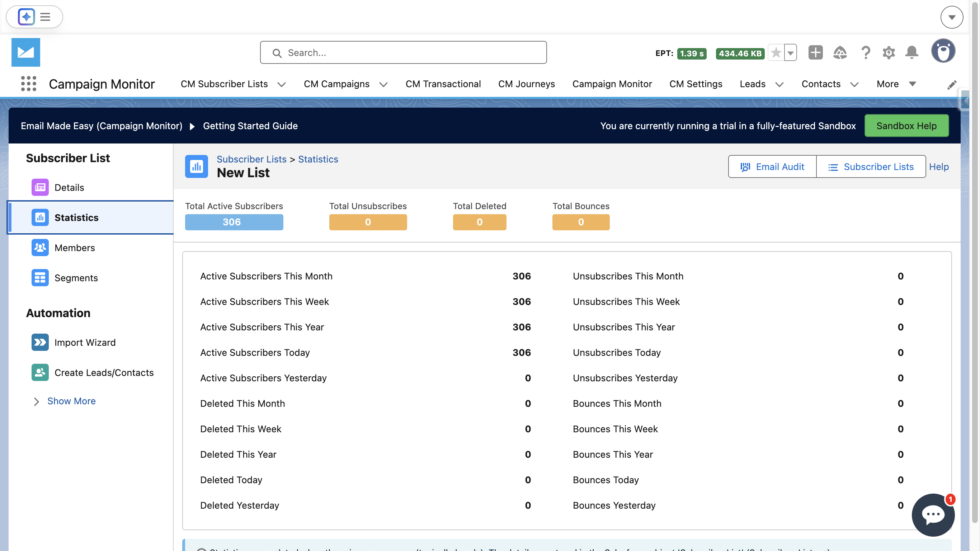Screen dimensions: 980x551
Task: Click the Sandbox Help button
Action: point(906,126)
